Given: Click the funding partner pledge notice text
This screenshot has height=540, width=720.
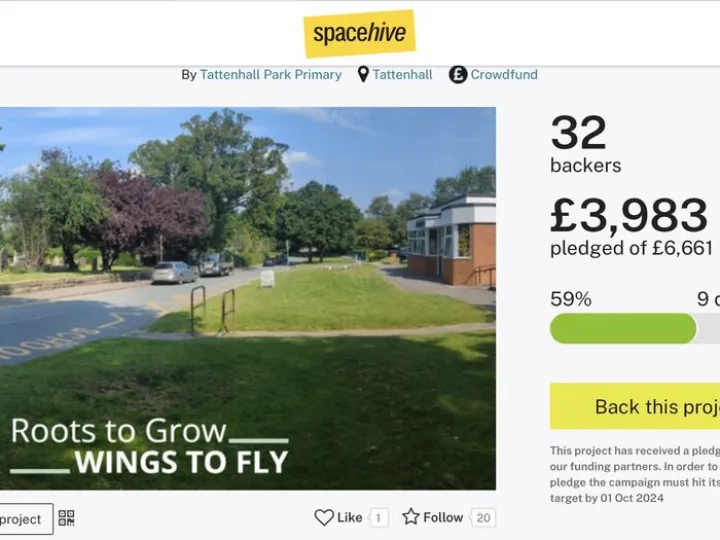Looking at the screenshot, I should tap(634, 474).
